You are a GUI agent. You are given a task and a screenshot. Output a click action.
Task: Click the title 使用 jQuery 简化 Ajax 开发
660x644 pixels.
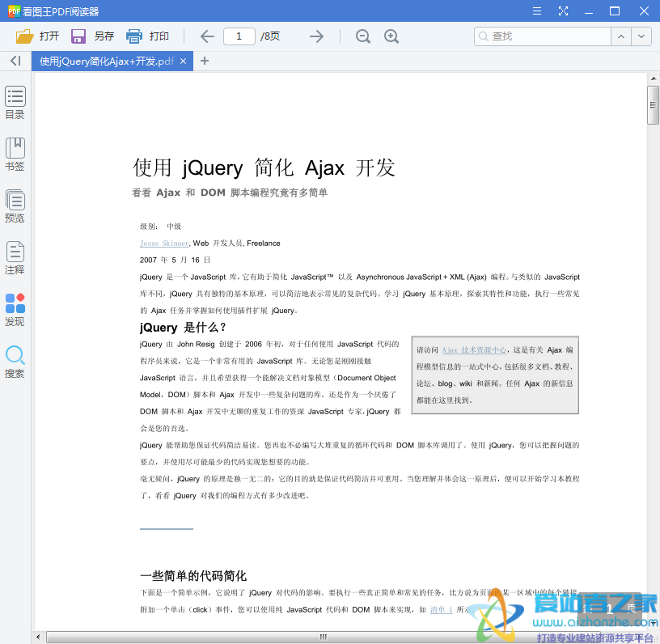[x=264, y=168]
